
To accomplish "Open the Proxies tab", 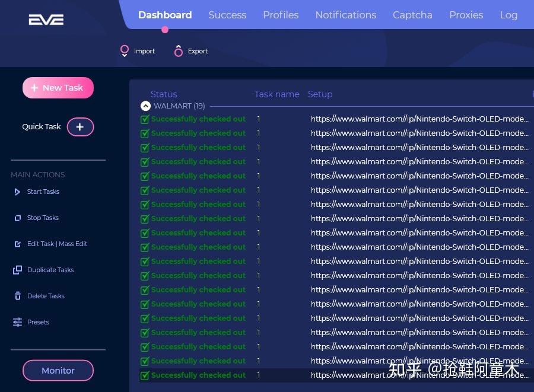I will (x=466, y=15).
